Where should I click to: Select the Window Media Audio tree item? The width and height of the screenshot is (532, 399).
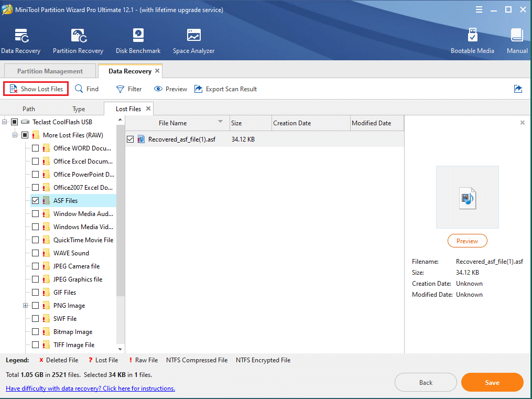click(83, 214)
